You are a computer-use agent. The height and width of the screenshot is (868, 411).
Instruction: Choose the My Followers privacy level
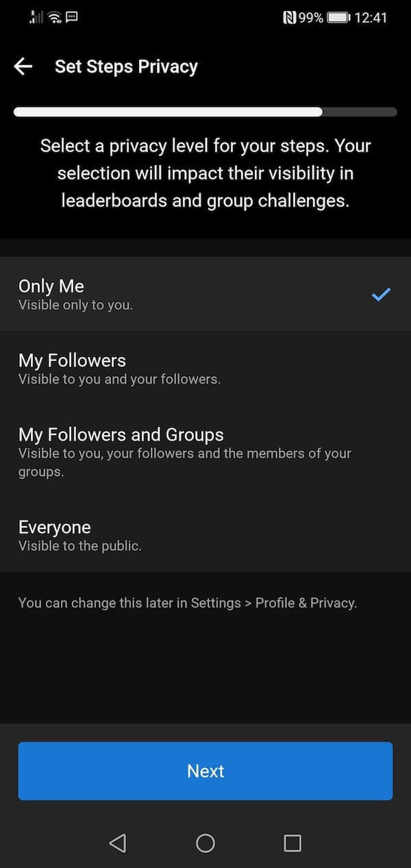[x=206, y=368]
